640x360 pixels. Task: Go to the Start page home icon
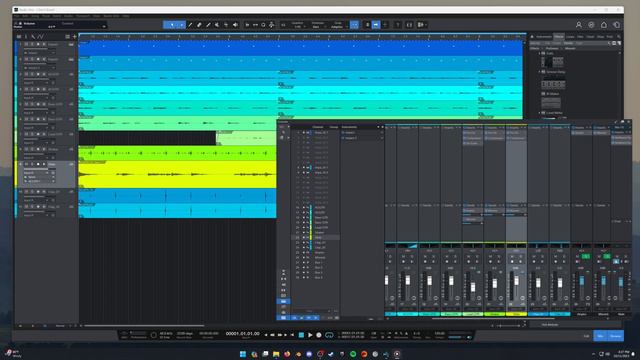[x=604, y=25]
